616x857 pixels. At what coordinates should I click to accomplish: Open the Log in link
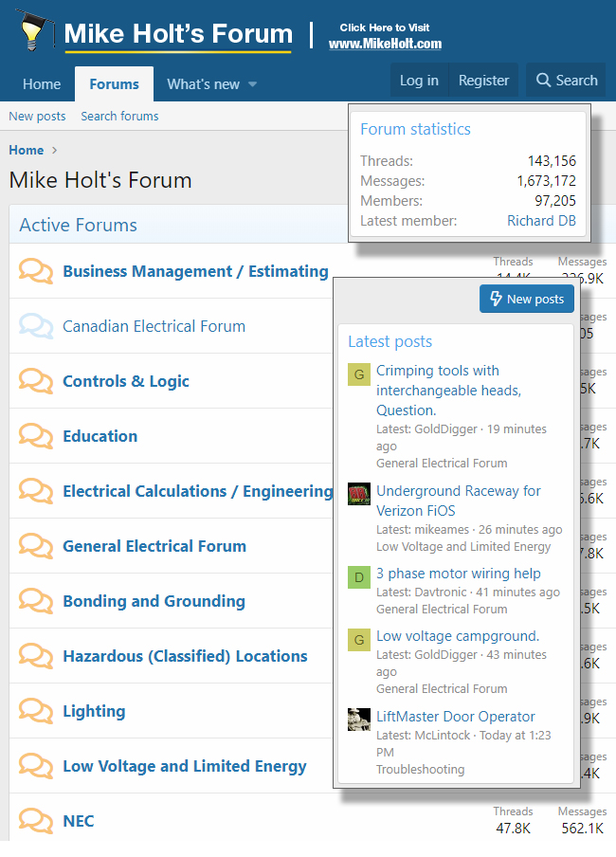click(419, 81)
